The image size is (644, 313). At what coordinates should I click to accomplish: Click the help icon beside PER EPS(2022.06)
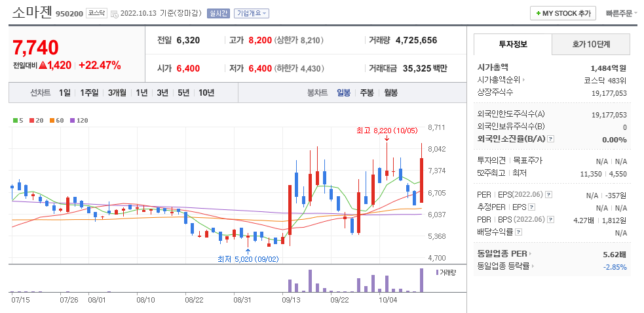click(x=549, y=194)
